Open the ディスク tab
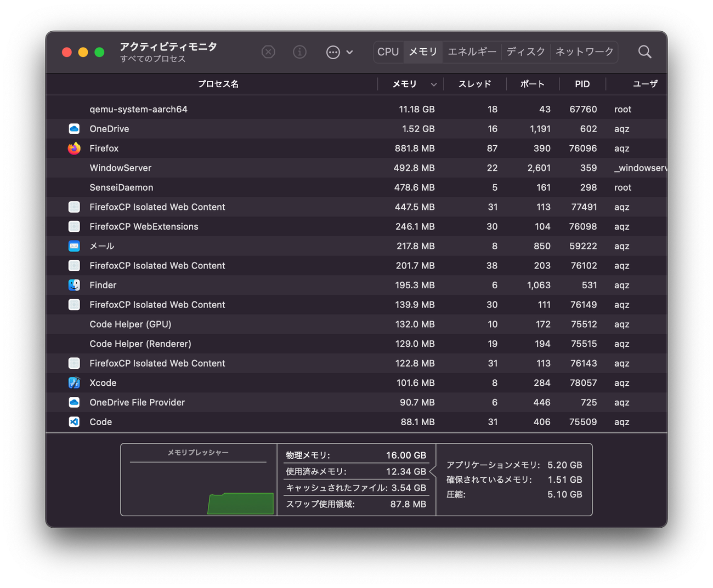The width and height of the screenshot is (713, 588). tap(525, 52)
